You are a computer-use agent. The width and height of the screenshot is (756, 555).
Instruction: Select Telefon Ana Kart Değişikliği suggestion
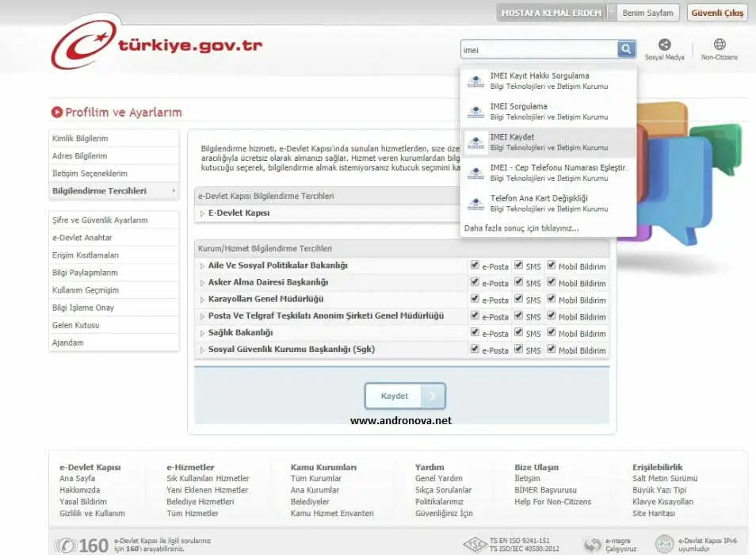pyautogui.click(x=548, y=204)
